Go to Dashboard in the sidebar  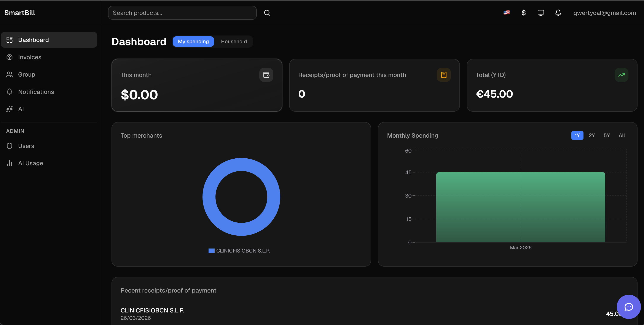pyautogui.click(x=49, y=40)
